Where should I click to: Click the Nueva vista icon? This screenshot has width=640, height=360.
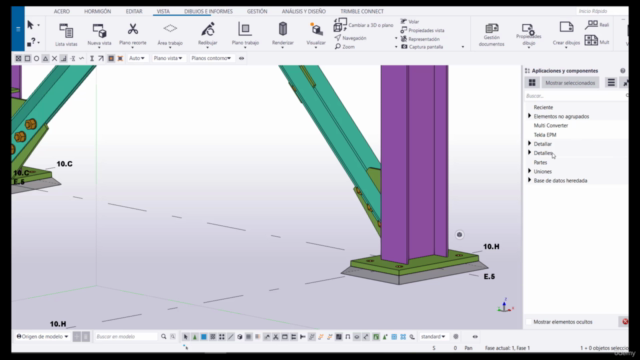[x=99, y=31]
